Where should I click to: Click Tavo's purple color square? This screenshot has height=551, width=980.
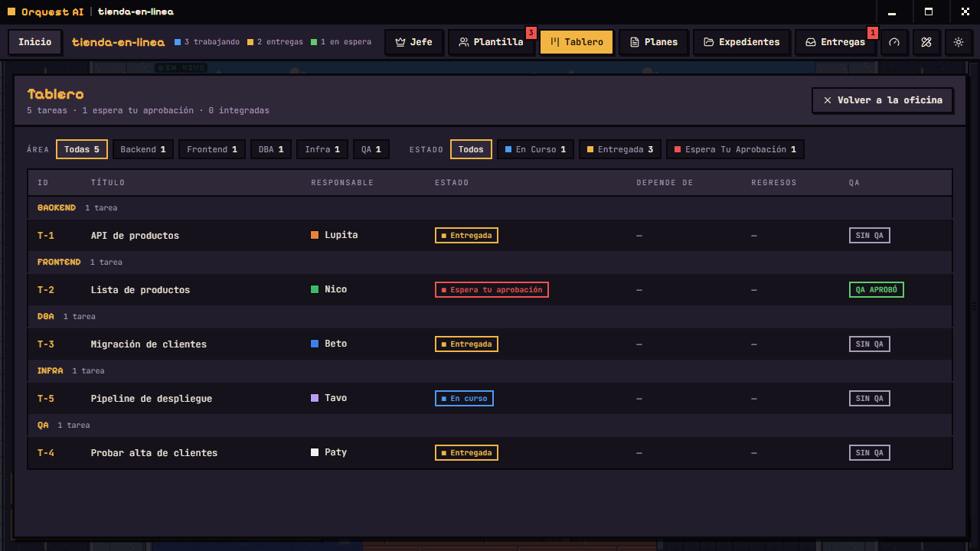(x=315, y=398)
